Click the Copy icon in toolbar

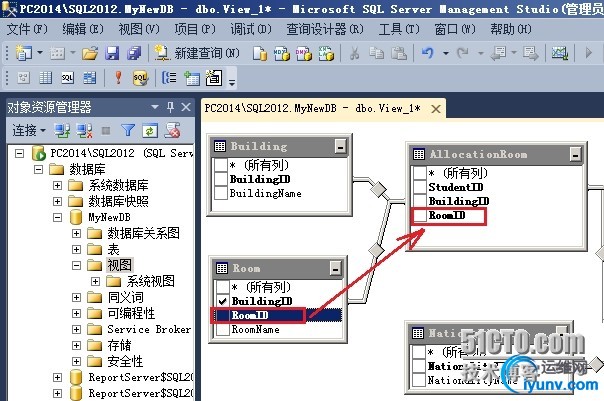pyautogui.click(x=376, y=53)
